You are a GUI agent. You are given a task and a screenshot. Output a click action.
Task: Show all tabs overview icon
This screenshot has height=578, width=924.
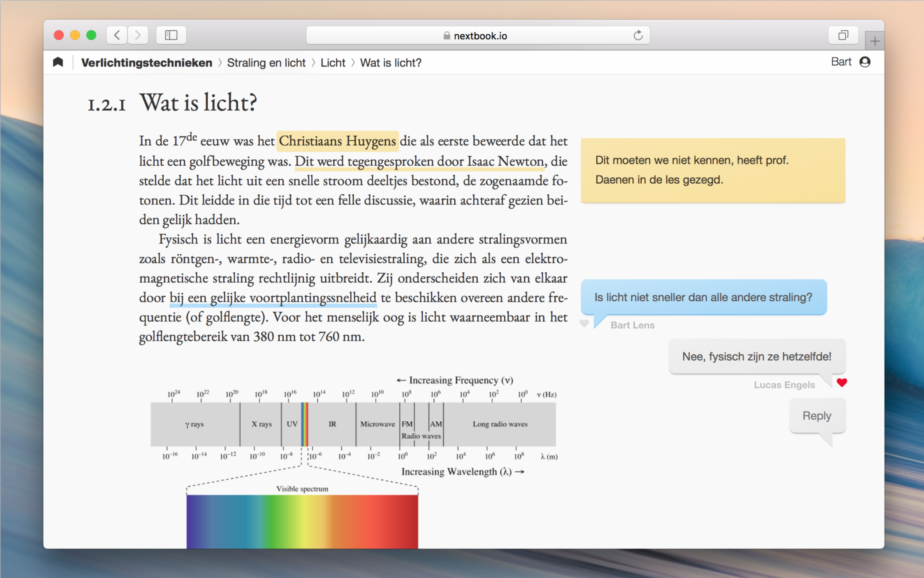tap(843, 35)
